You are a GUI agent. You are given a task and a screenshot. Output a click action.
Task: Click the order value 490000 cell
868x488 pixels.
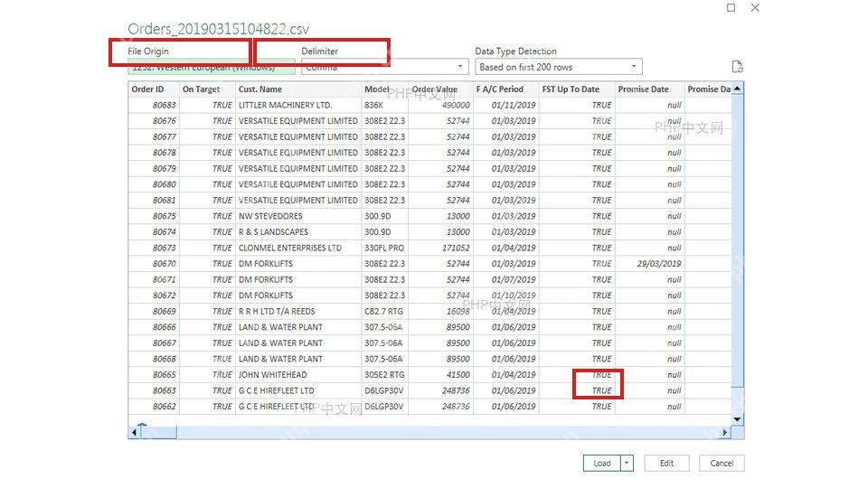tap(440, 105)
